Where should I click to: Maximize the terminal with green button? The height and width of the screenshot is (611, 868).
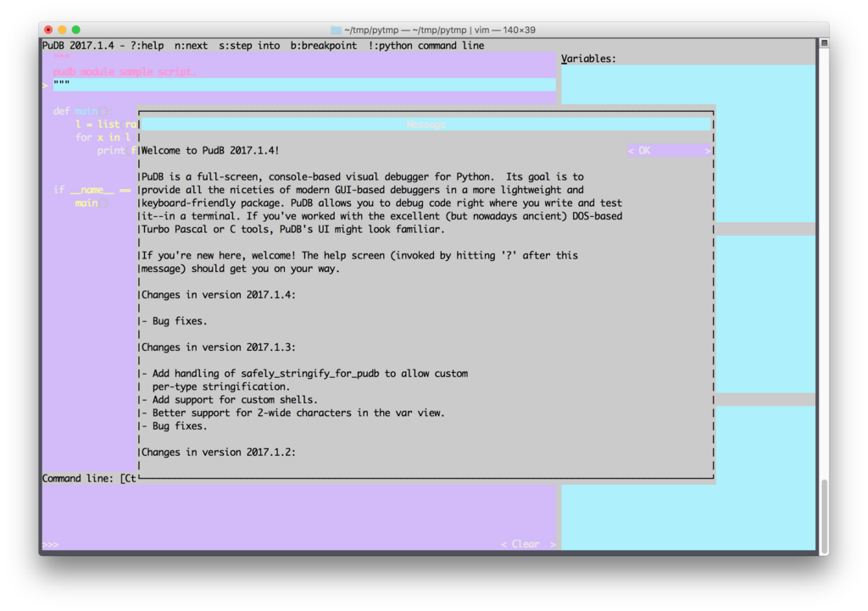coord(75,30)
